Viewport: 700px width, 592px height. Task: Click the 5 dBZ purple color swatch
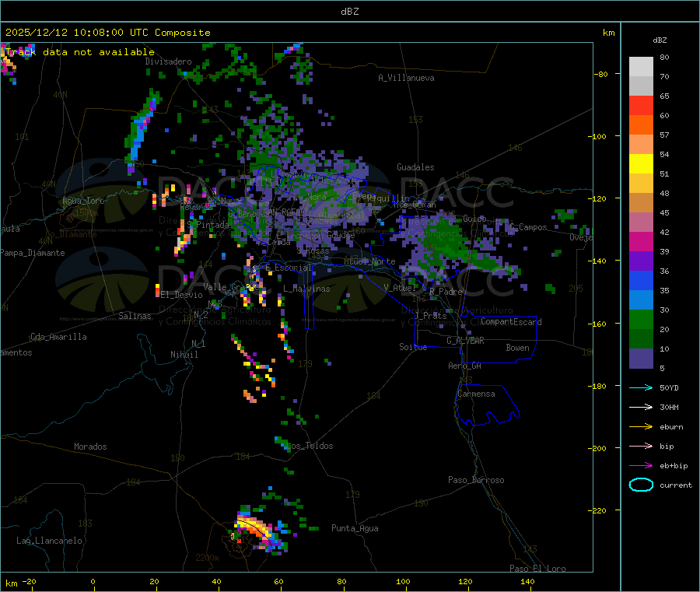coord(641,359)
